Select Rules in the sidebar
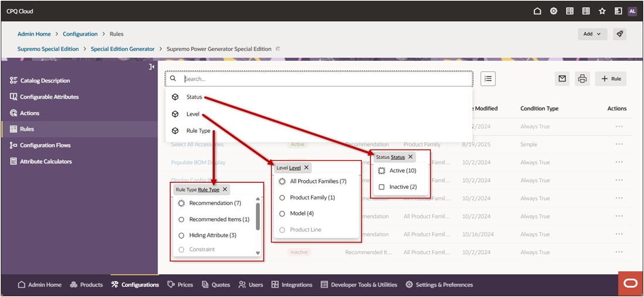The height and width of the screenshot is (297, 644). pos(22,129)
